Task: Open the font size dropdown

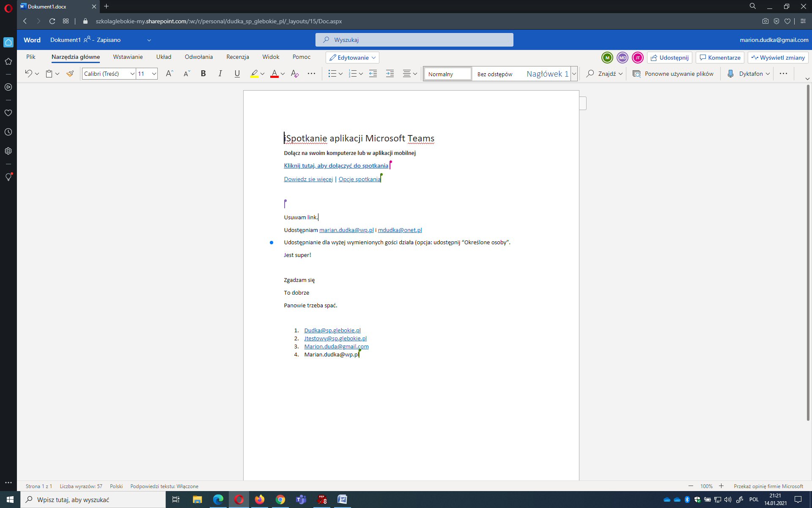Action: (154, 74)
